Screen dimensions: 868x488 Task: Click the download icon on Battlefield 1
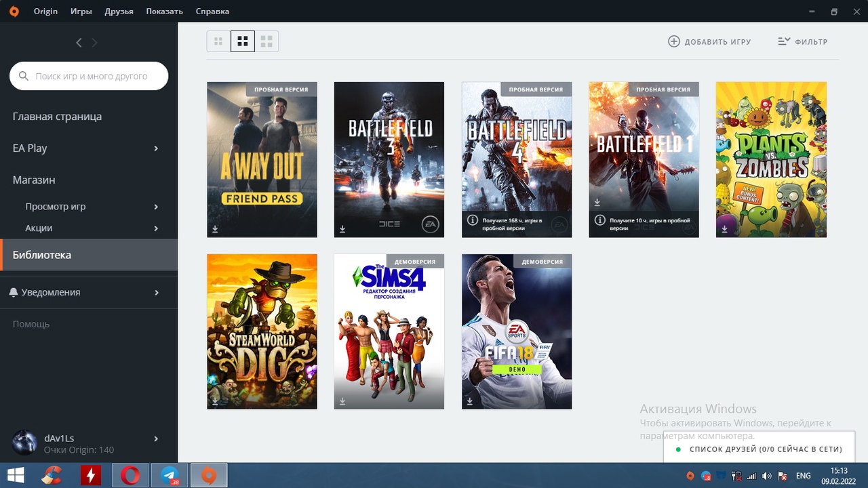tap(597, 202)
